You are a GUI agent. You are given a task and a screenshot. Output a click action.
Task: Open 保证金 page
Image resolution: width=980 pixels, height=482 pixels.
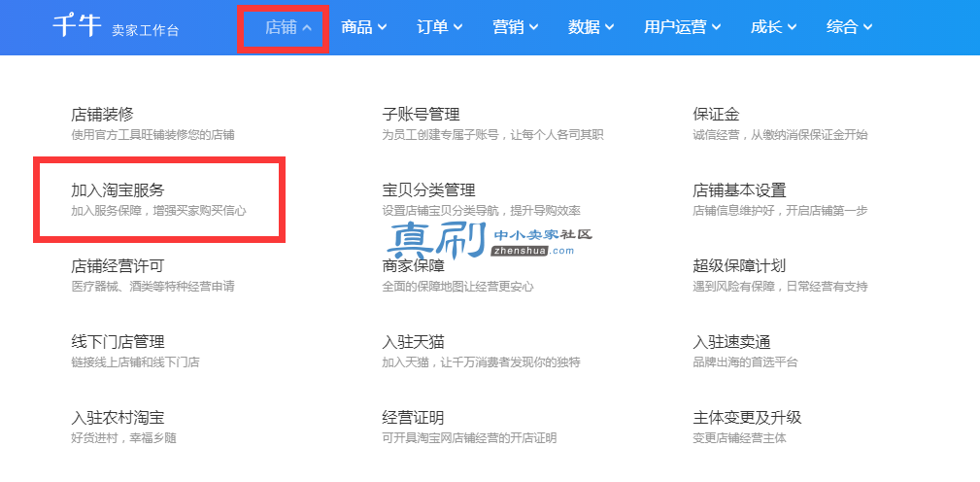716,115
